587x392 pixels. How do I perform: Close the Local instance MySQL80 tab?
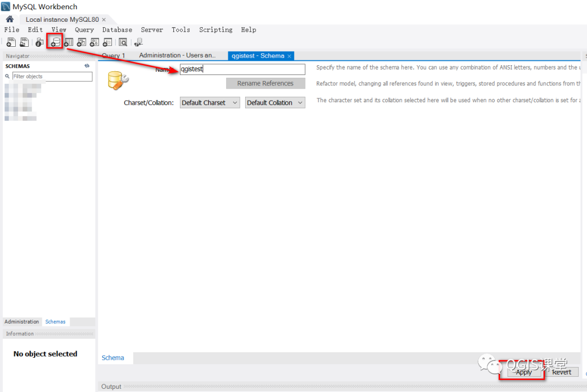[x=104, y=20]
